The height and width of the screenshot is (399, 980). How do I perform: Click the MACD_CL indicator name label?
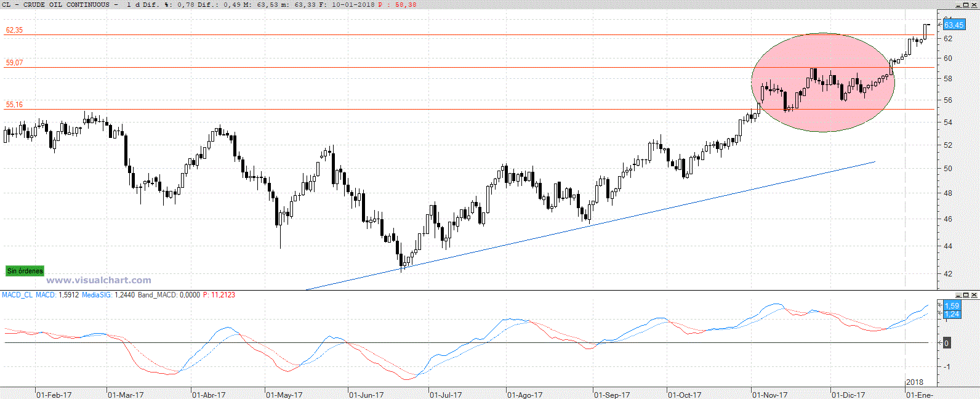[17, 295]
